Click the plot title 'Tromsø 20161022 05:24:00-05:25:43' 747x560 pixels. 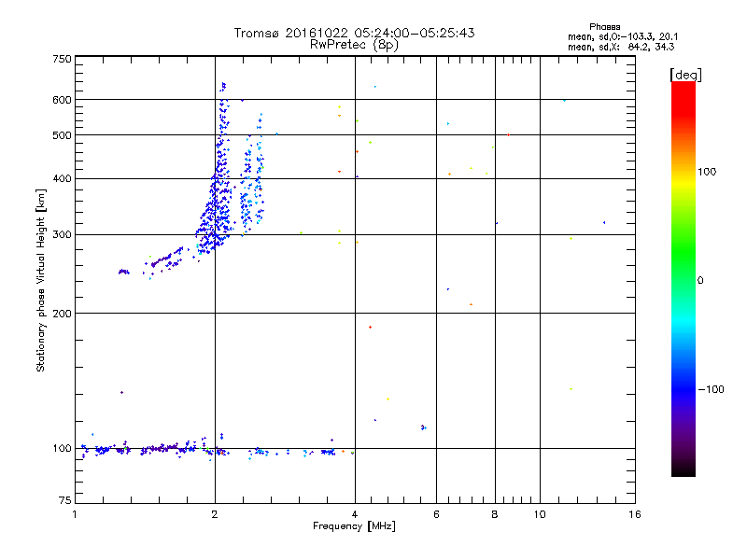354,33
